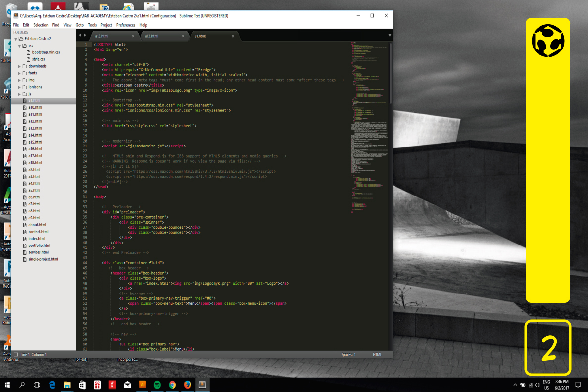Click the previous tab arrow in Sublime
The height and width of the screenshot is (392, 588).
[x=80, y=35]
